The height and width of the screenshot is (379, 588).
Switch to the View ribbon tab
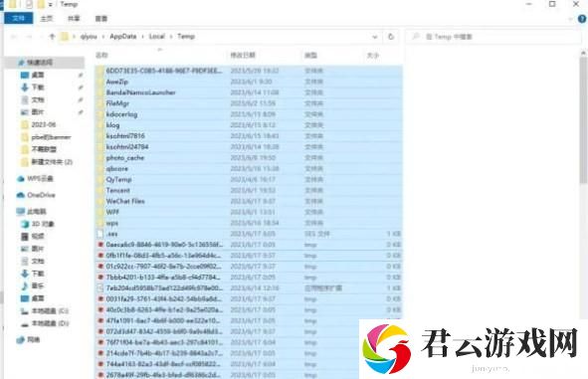pos(101,18)
